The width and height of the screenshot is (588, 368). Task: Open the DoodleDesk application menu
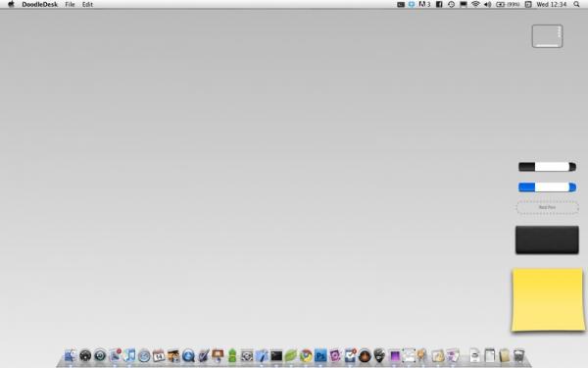[40, 5]
